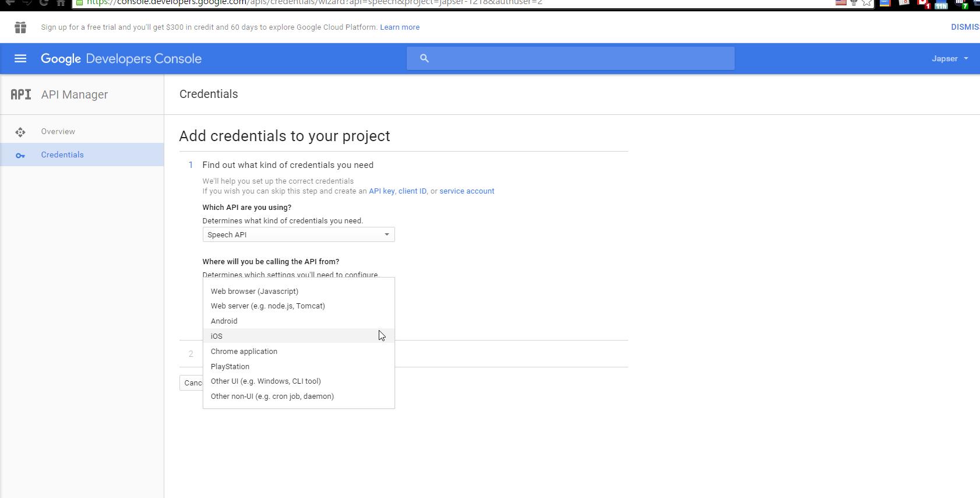Click the API Manager sidebar title
This screenshot has width=980, height=498.
point(75,94)
